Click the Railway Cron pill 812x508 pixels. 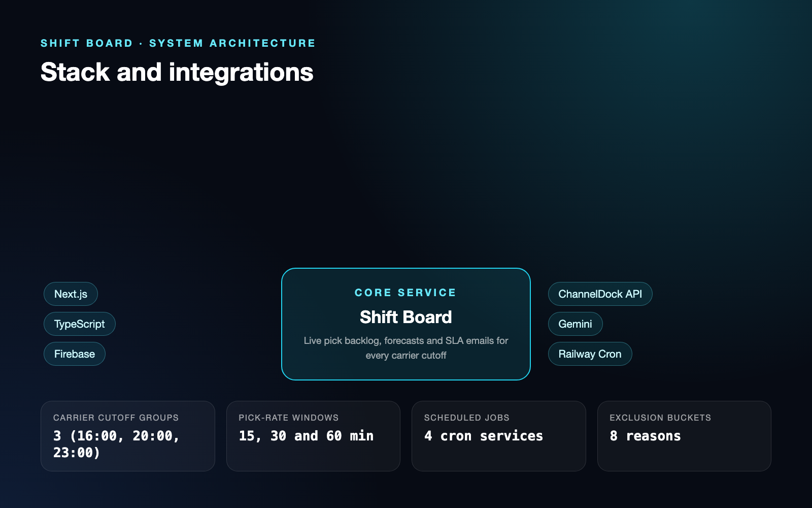pyautogui.click(x=590, y=354)
